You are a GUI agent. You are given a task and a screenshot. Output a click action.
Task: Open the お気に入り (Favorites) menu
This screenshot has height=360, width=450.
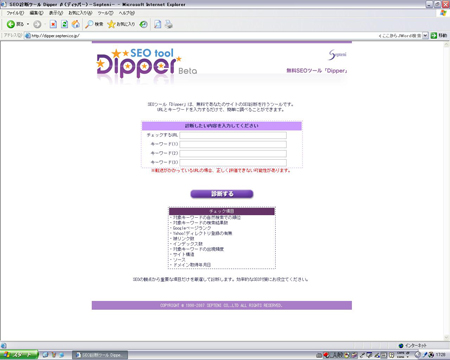pyautogui.click(x=80, y=13)
